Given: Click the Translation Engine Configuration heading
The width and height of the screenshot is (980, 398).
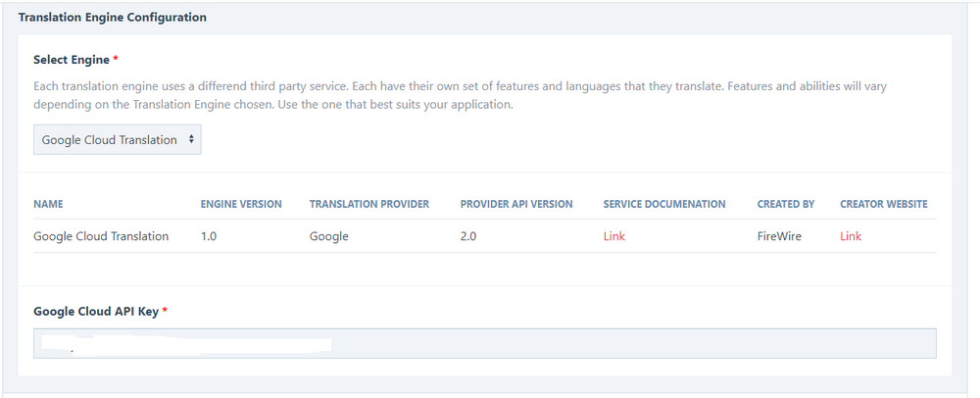Looking at the screenshot, I should click(113, 18).
